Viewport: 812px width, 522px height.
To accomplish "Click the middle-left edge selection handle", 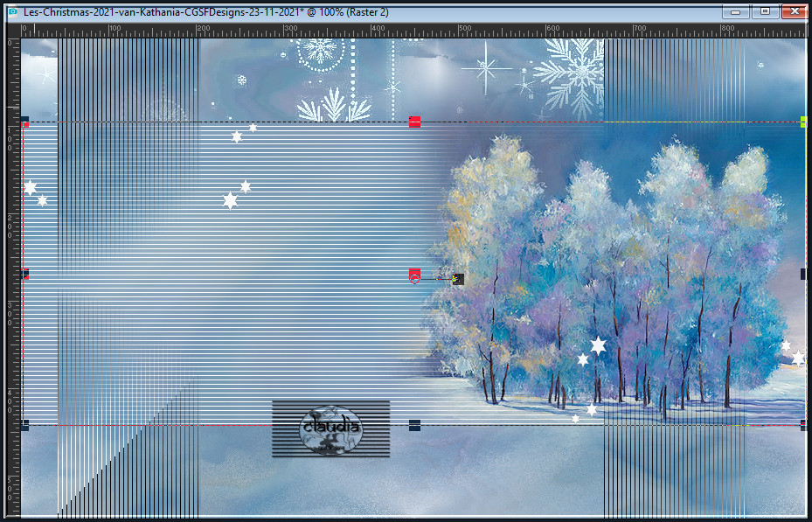I will pyautogui.click(x=24, y=274).
